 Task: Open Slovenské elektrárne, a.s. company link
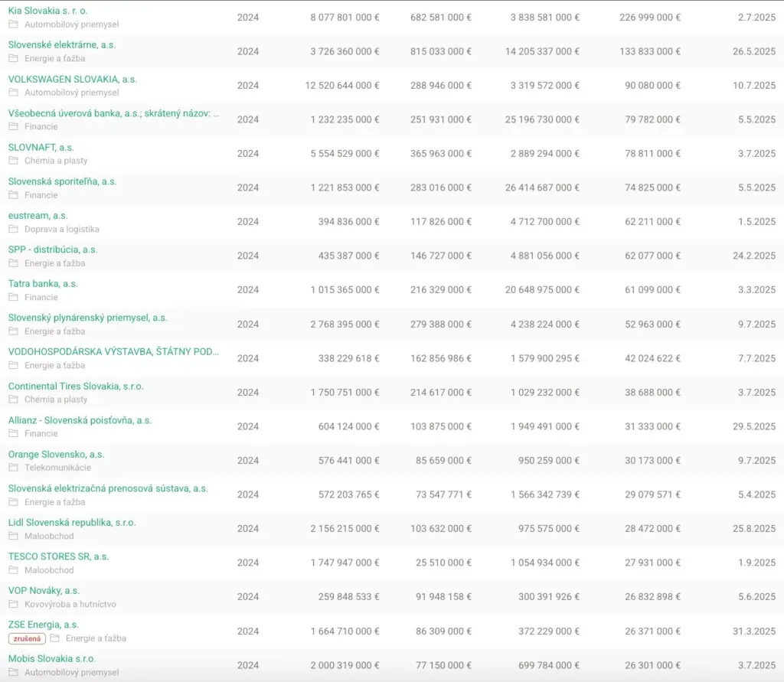(x=61, y=44)
